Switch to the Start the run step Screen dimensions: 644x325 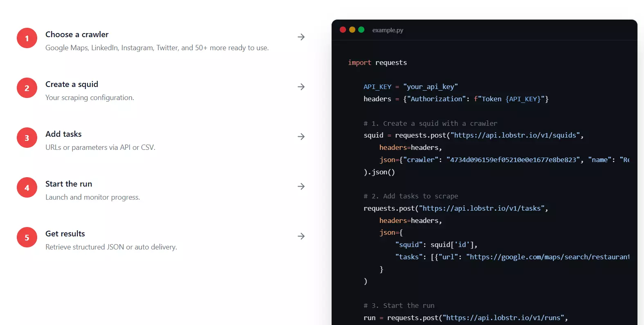coord(69,184)
